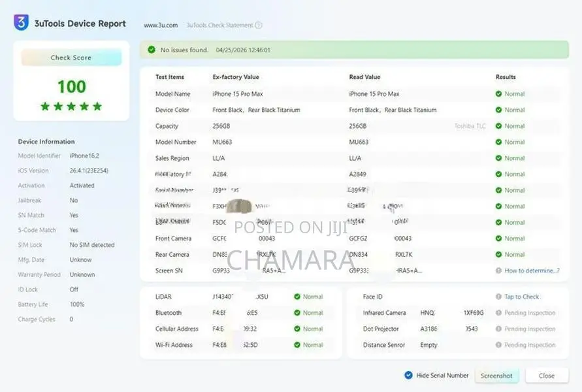Click the Check Score banner
The height and width of the screenshot is (392, 582).
[71, 57]
